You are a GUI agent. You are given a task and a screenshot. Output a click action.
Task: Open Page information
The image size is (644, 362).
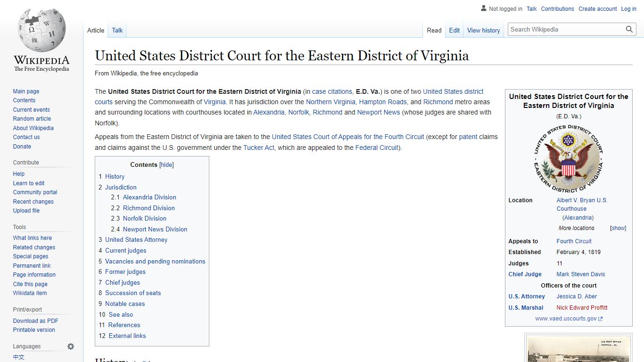point(34,275)
